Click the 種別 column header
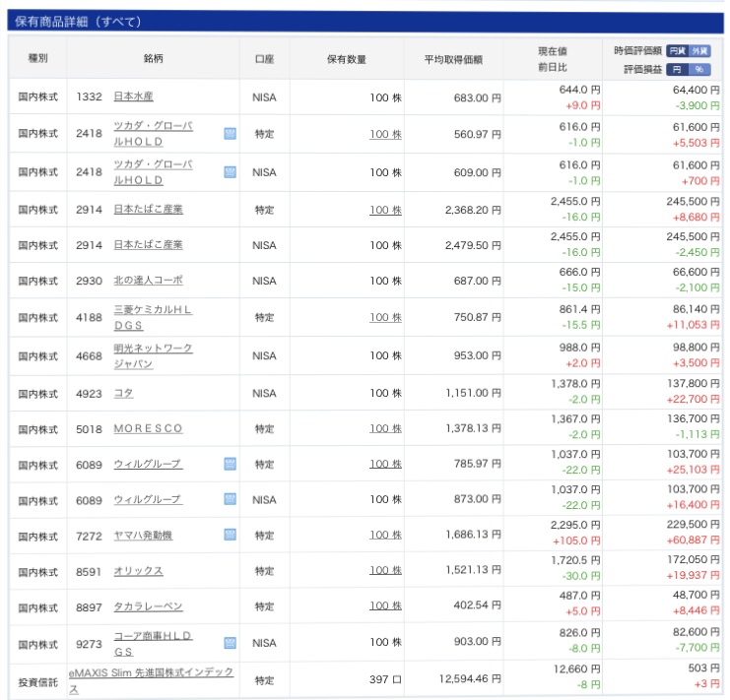The width and height of the screenshot is (730, 700). point(38,58)
